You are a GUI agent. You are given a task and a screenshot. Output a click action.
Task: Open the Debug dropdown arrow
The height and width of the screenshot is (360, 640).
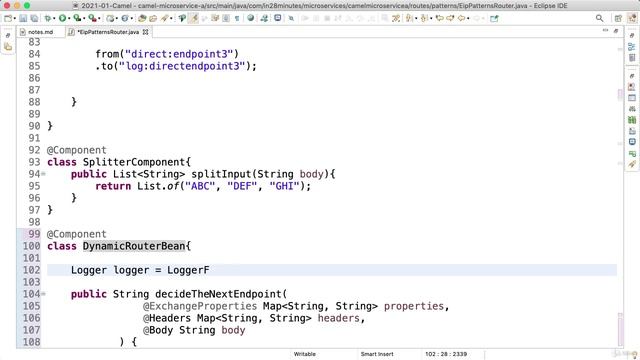pos(54,18)
